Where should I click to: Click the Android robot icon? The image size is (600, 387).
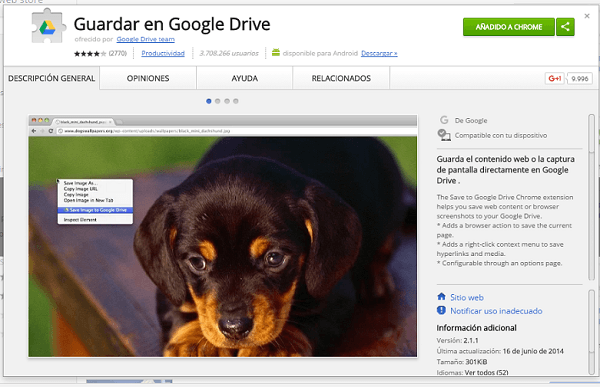[276, 52]
